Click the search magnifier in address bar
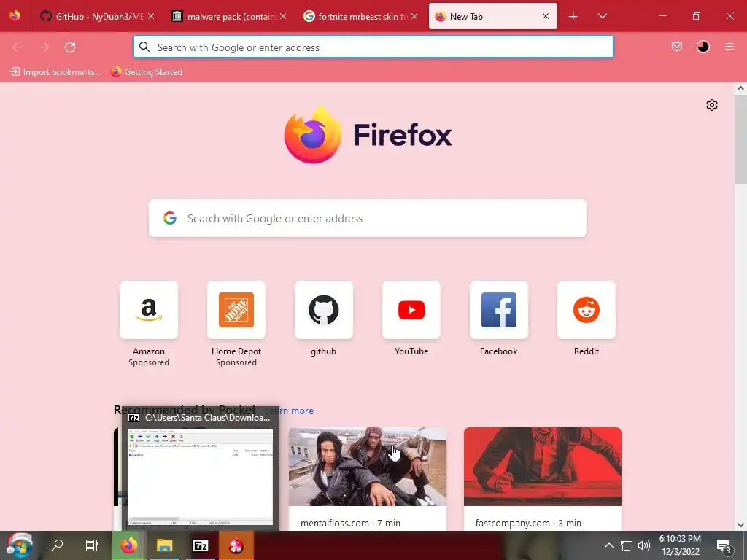This screenshot has height=560, width=747. click(x=144, y=47)
